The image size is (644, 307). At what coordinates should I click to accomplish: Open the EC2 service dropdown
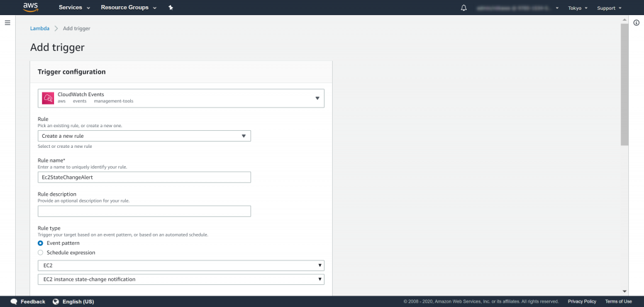coord(181,265)
